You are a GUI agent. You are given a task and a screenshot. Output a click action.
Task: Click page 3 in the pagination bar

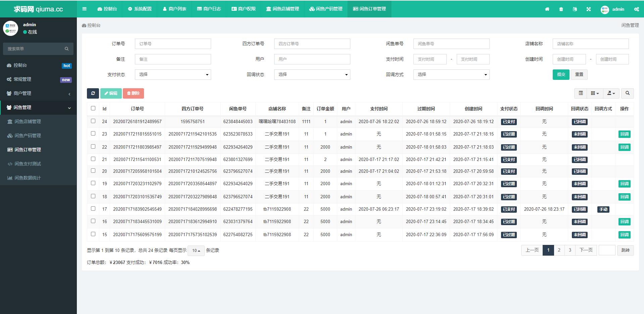click(x=569, y=250)
